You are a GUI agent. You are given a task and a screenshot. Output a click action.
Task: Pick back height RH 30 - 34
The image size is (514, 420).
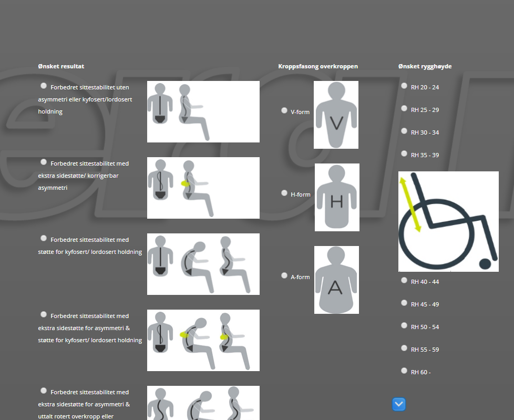(x=404, y=131)
